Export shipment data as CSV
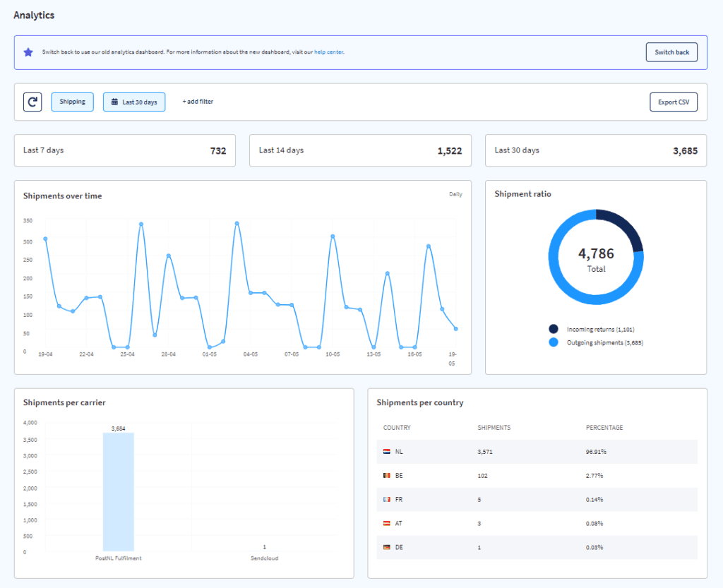The width and height of the screenshot is (723, 588). pyautogui.click(x=673, y=102)
